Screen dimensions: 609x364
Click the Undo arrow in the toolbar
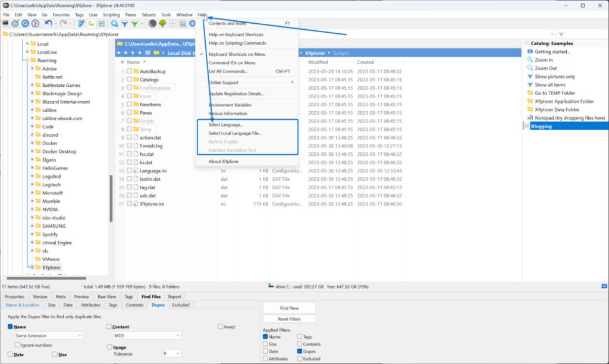tap(48, 24)
